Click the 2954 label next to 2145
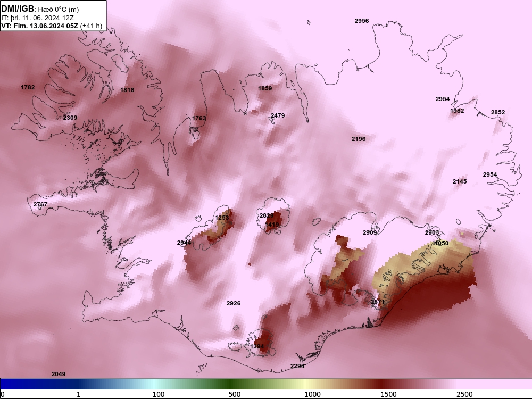Viewport: 532px width, 399px height. coord(490,174)
